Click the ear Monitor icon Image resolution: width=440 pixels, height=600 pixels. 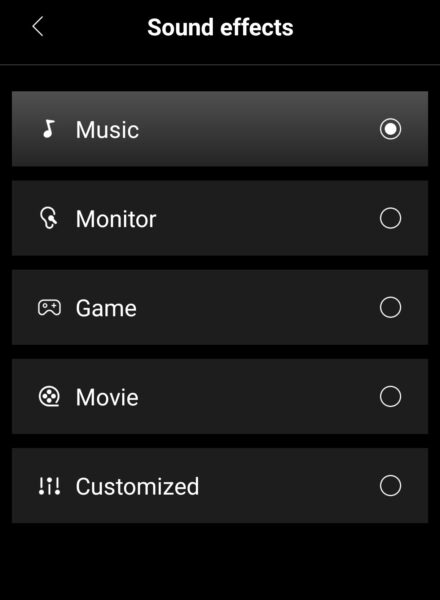[49, 218]
